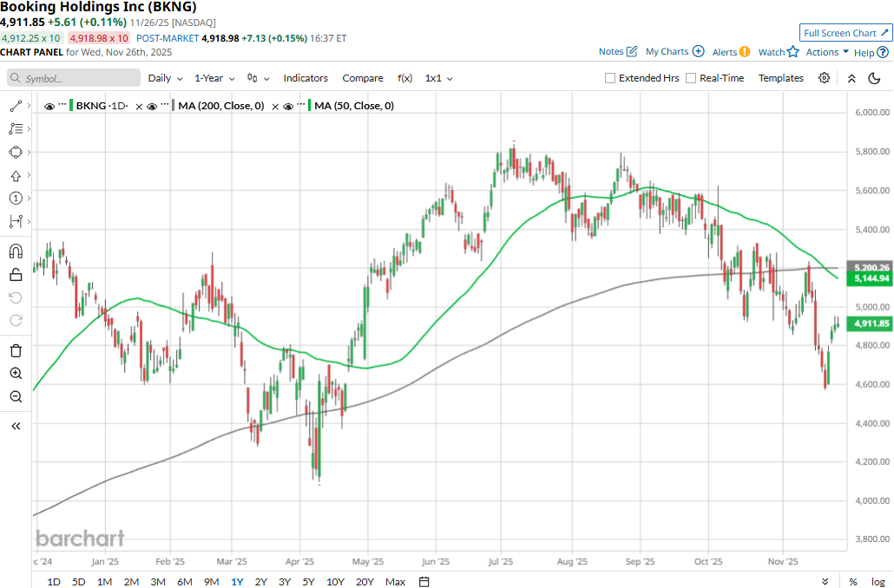Select the trend line drawing tool

pos(16,106)
